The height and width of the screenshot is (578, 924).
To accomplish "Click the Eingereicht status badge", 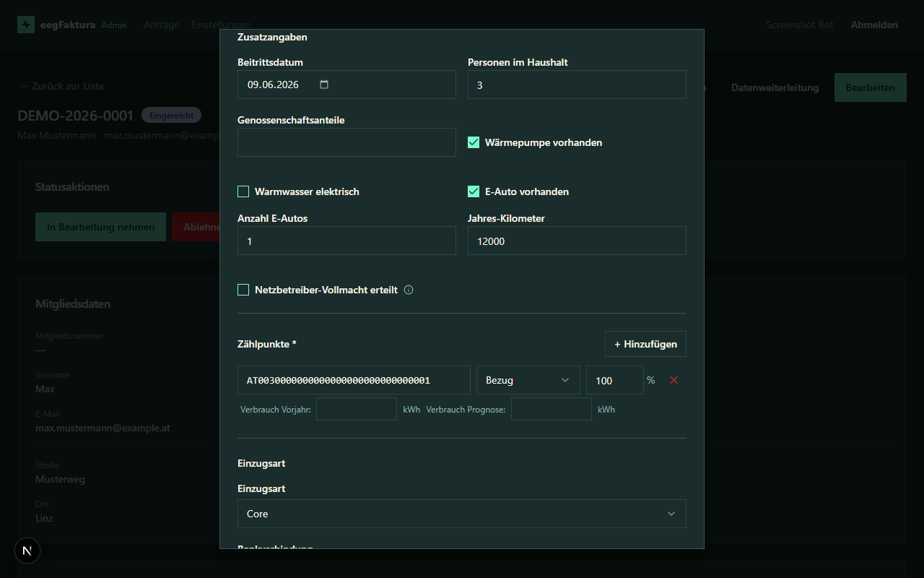I will pyautogui.click(x=171, y=115).
